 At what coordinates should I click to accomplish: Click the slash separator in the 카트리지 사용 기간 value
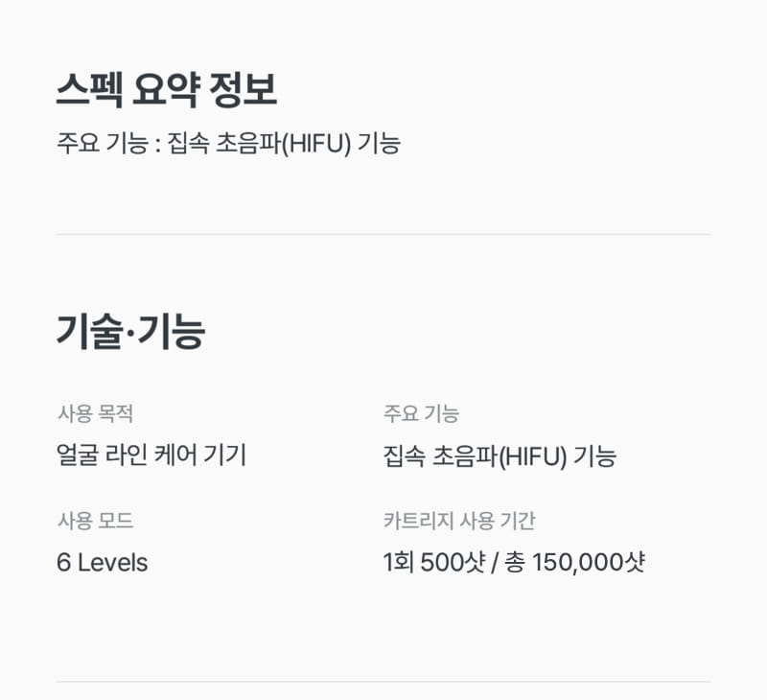coord(493,563)
